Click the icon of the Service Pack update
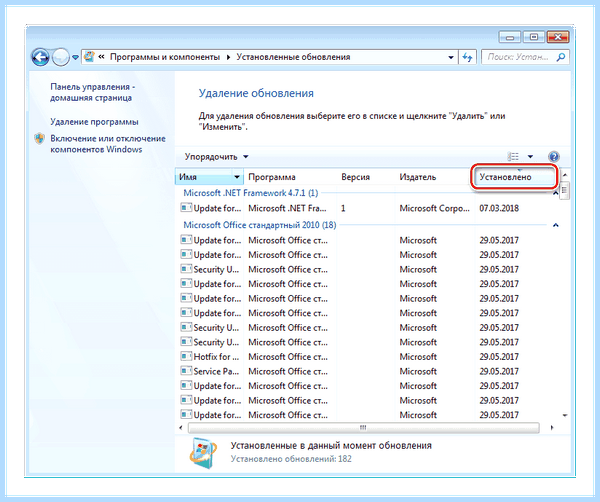 tap(186, 371)
